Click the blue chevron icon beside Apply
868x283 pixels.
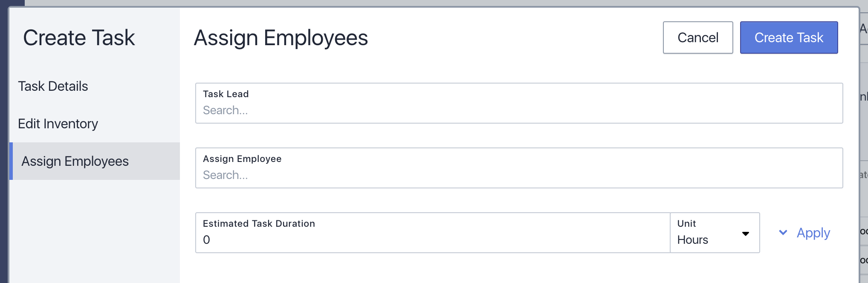pos(783,233)
